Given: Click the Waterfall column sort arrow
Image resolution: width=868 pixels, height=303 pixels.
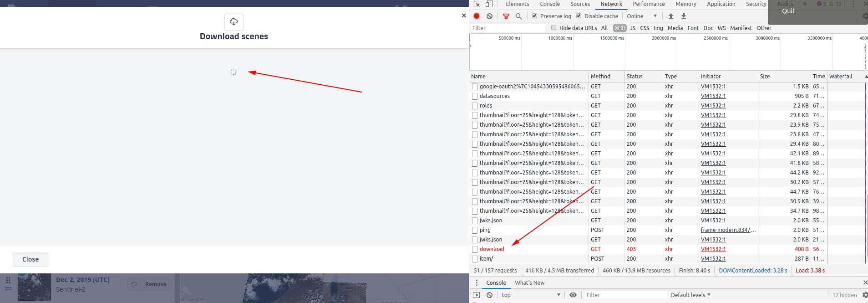Looking at the screenshot, I should click(866, 76).
